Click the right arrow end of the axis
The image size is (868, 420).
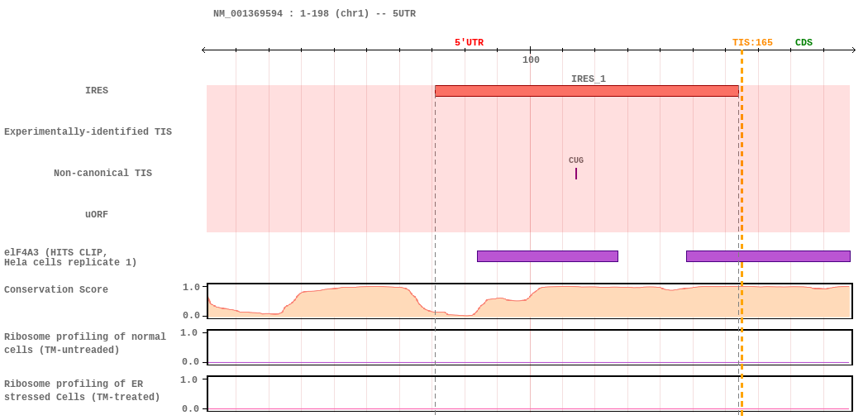853,50
